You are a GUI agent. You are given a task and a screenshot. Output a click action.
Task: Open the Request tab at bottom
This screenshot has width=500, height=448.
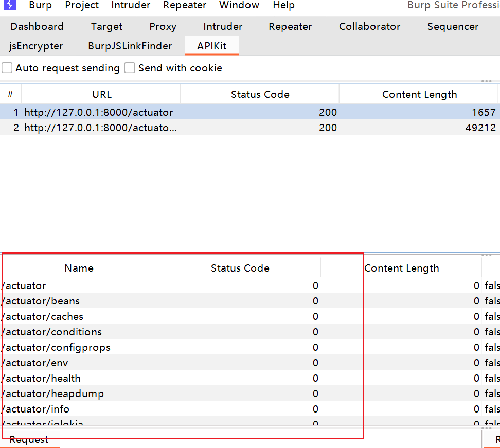(29, 439)
